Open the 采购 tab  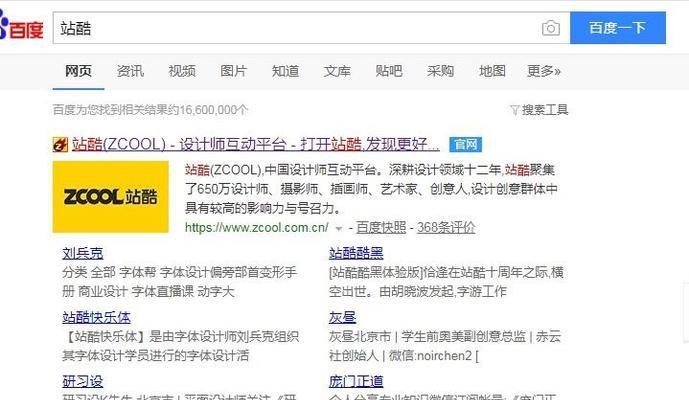click(x=440, y=71)
